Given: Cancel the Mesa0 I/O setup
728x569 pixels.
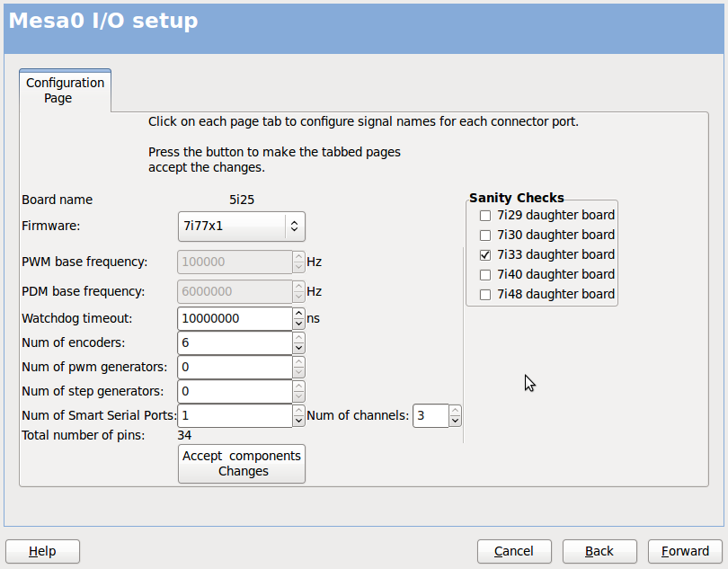Looking at the screenshot, I should click(x=514, y=551).
